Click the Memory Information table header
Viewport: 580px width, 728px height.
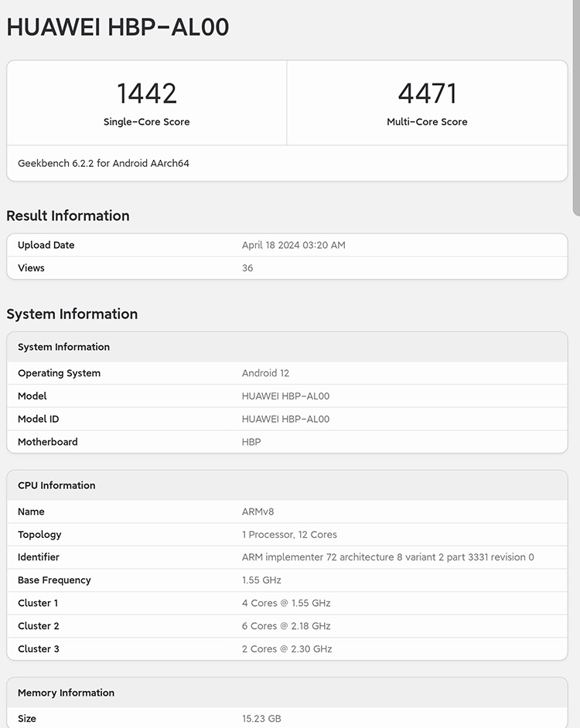pyautogui.click(x=66, y=692)
